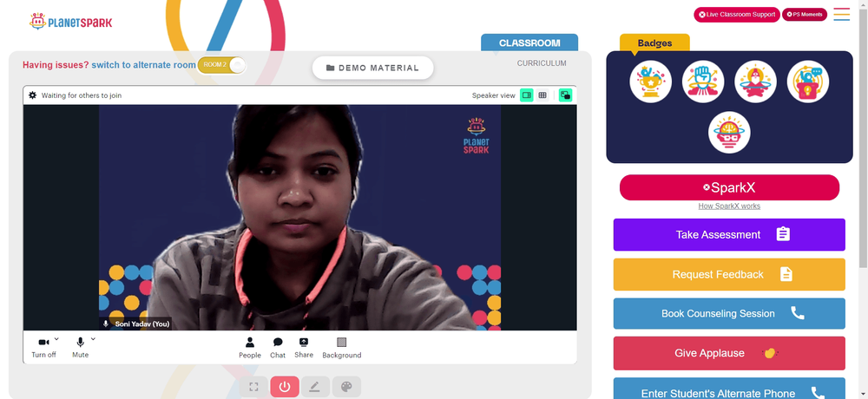Change virtual Background
The image size is (868, 399).
[341, 348]
